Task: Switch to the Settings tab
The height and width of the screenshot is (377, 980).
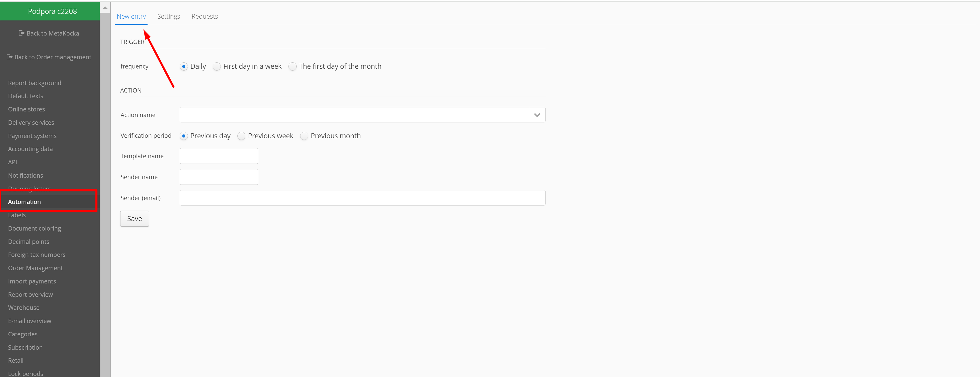Action: click(168, 16)
